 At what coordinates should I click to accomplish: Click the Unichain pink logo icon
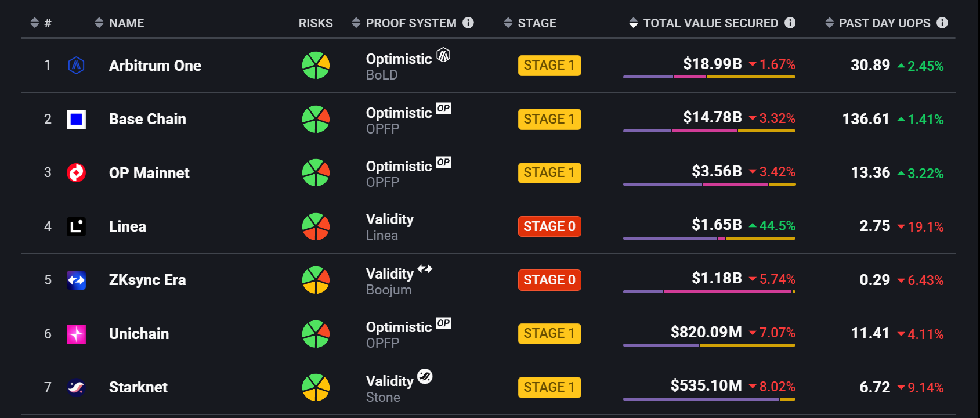point(76,334)
